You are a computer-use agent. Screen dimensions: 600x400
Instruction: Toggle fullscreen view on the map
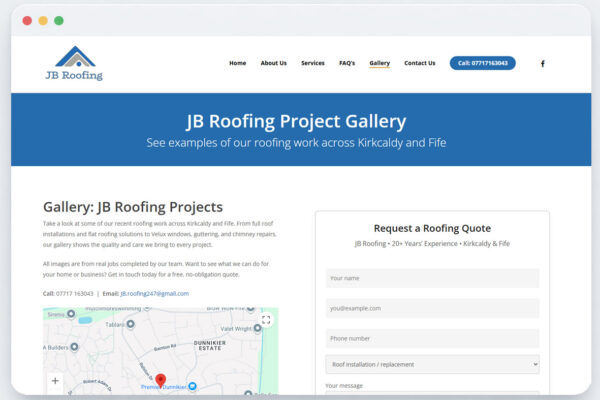(x=266, y=320)
